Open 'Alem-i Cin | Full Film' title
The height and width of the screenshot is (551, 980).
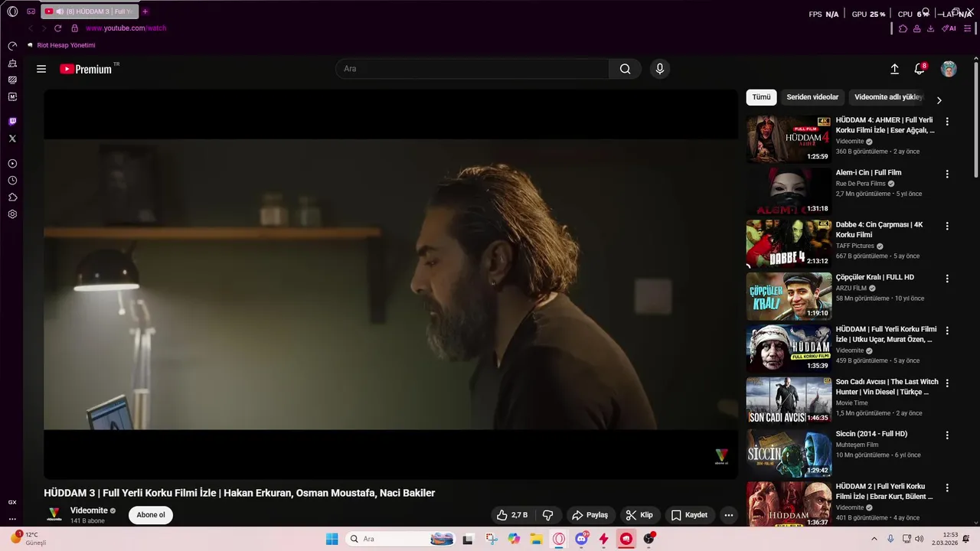[x=868, y=173]
